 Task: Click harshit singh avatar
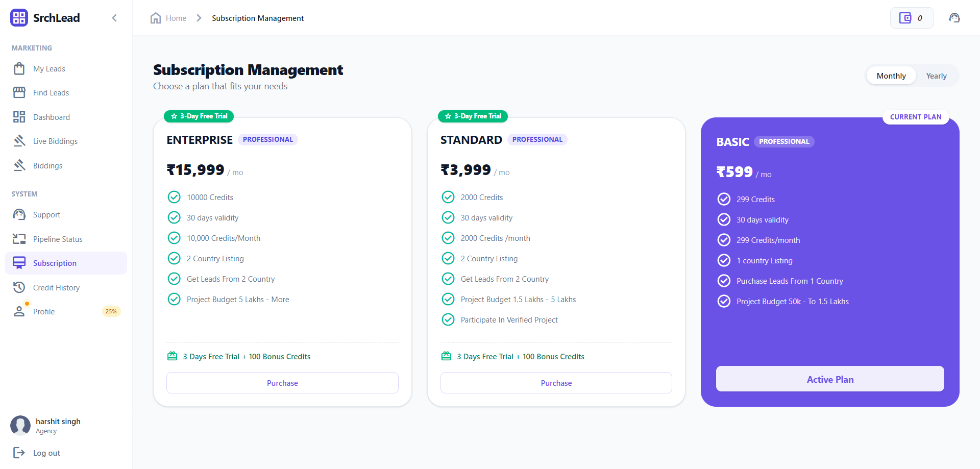[20, 426]
